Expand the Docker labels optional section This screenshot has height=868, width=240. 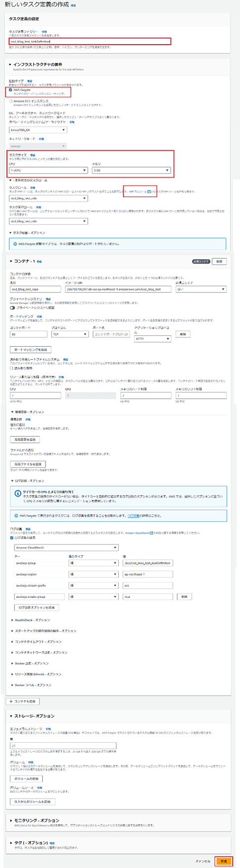[31, 685]
